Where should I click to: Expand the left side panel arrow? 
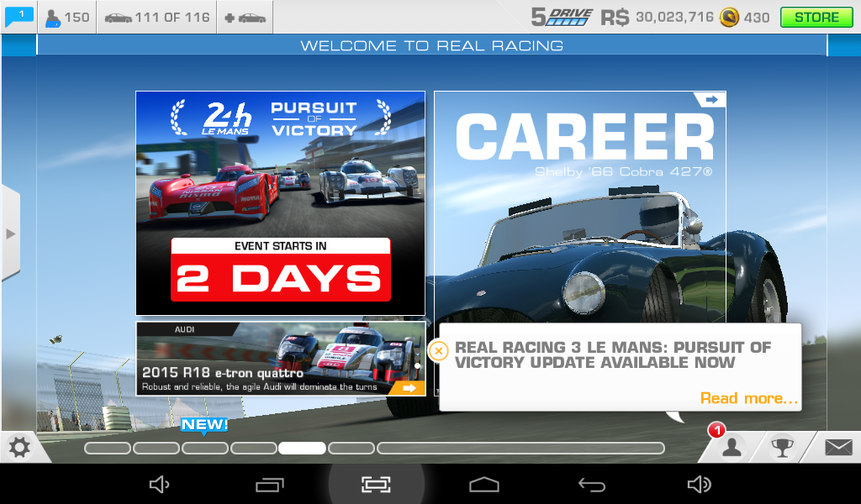pyautogui.click(x=10, y=233)
